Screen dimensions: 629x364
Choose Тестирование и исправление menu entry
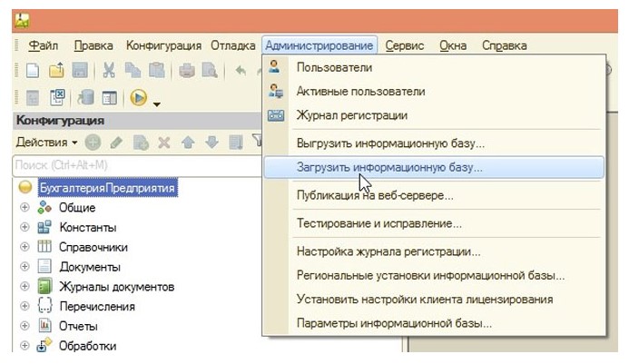coord(434,223)
